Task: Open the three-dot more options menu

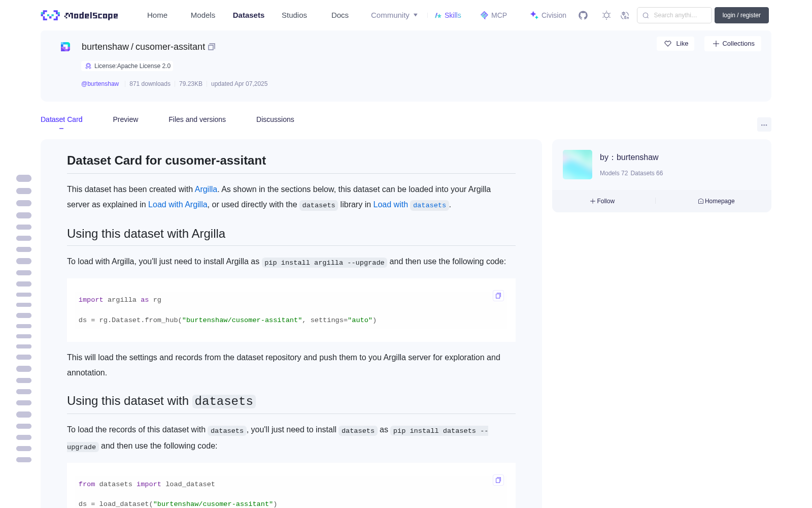Action: click(764, 124)
